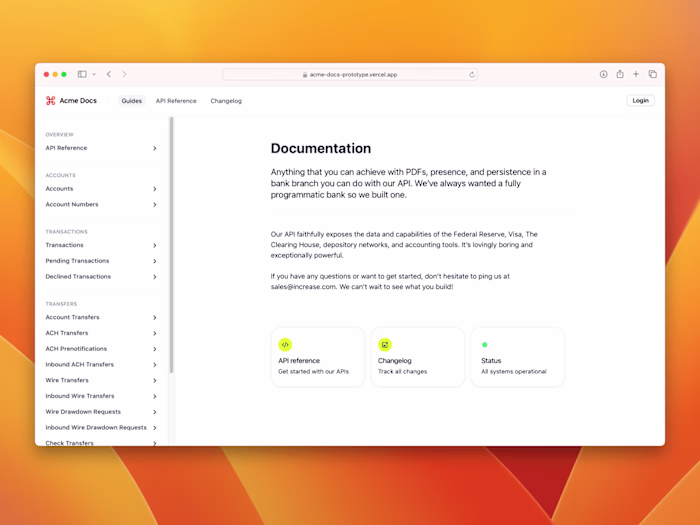The width and height of the screenshot is (700, 525).
Task: Expand the Account Numbers chevron
Action: [154, 204]
